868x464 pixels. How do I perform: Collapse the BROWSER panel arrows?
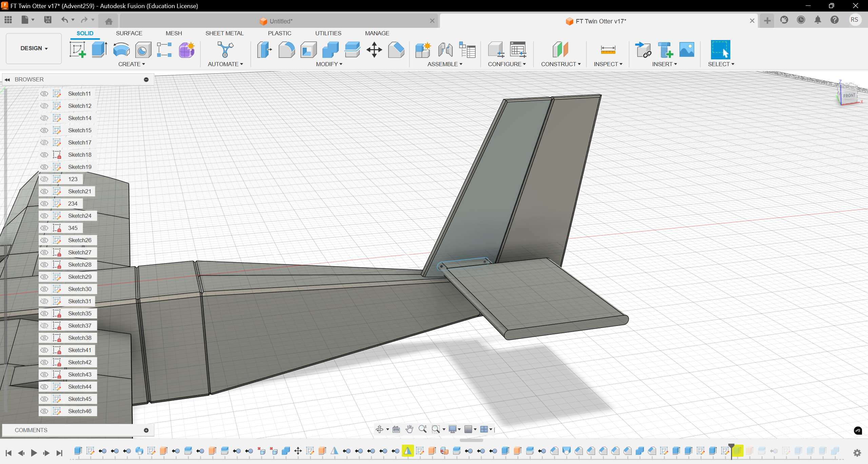click(7, 79)
